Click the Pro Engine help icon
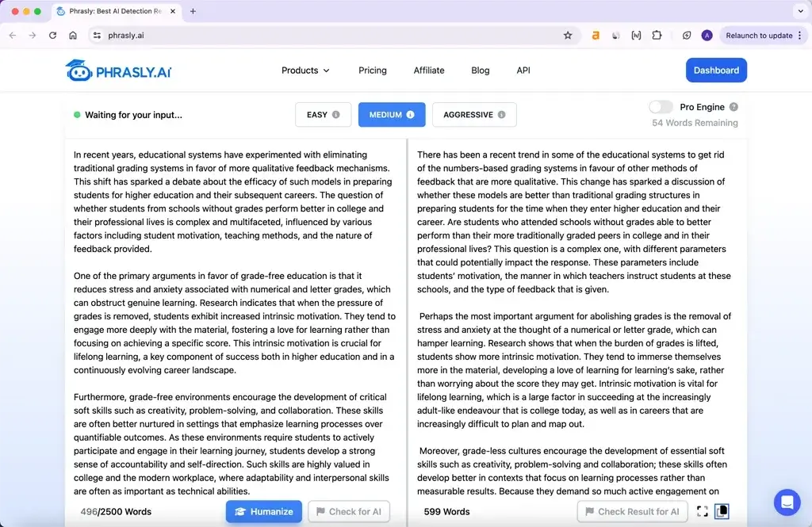The image size is (812, 527). point(733,107)
